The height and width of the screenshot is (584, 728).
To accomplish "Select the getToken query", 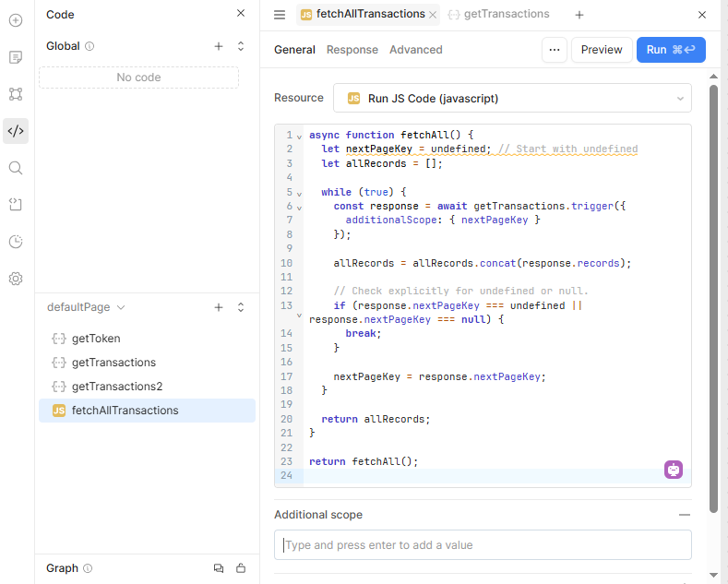I will click(x=148, y=339).
